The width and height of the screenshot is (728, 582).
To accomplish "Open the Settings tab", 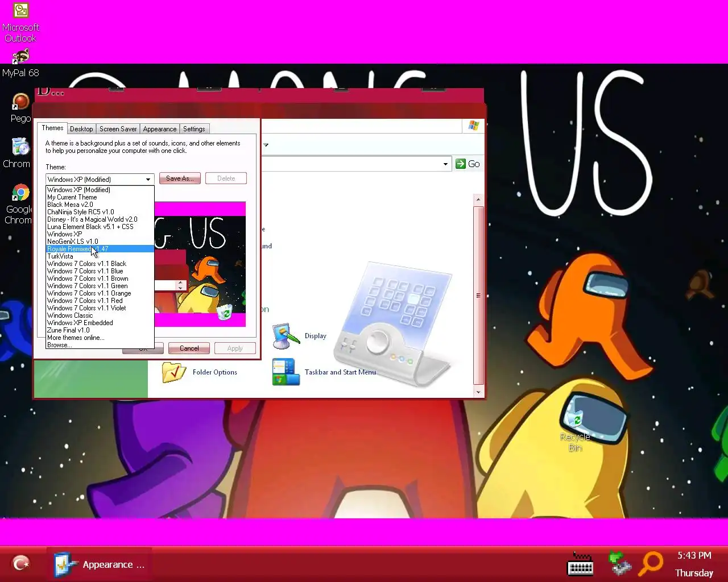I will pos(194,129).
